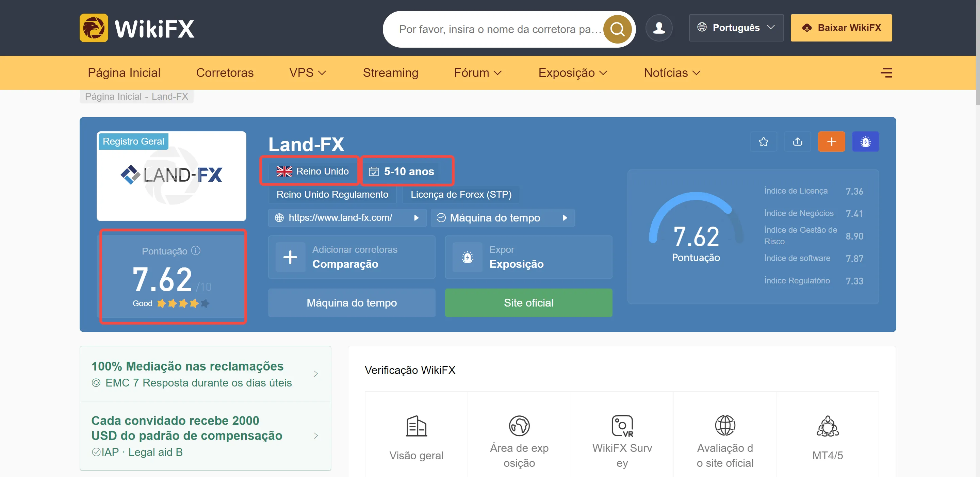Click the broker search input field
Viewport: 980px width, 477px height.
tap(500, 29)
